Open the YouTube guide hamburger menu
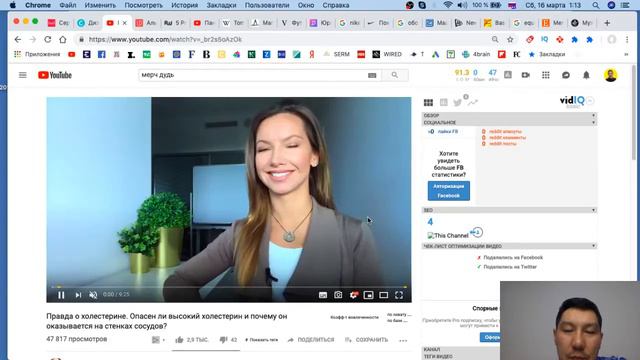The image size is (640, 360). [x=23, y=75]
